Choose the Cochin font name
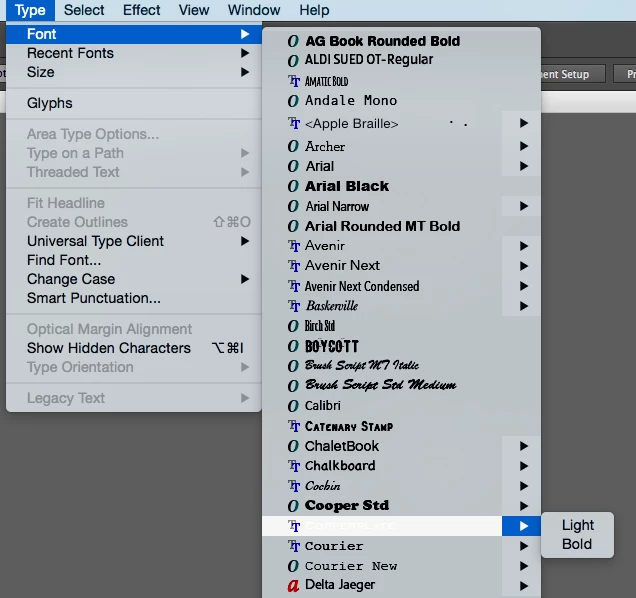Viewport: 636px width, 598px height. pyautogui.click(x=322, y=486)
